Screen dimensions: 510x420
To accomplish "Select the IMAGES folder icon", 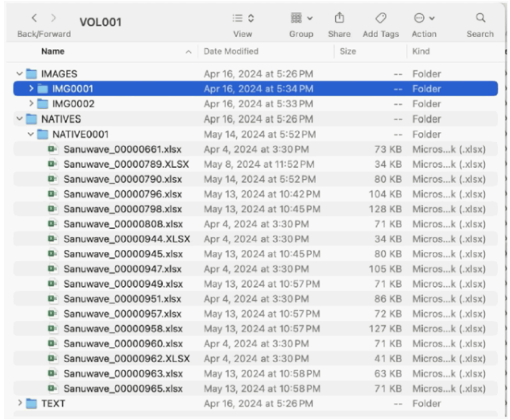I will 31,73.
